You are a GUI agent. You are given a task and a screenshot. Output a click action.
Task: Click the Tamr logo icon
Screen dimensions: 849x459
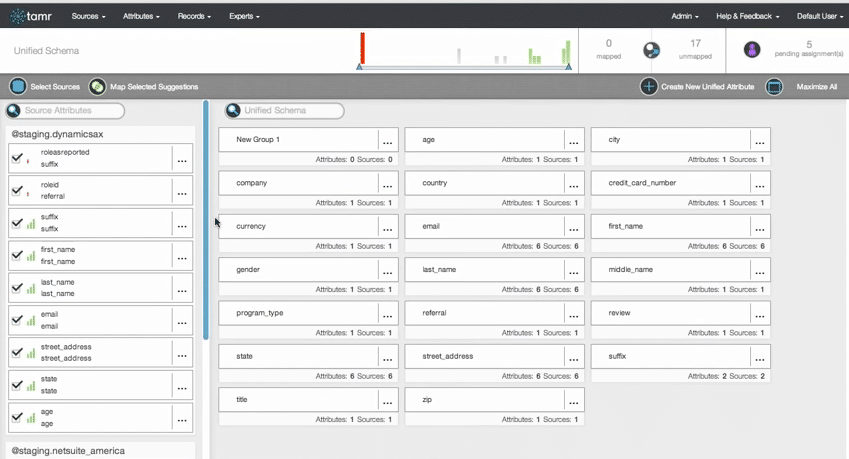17,16
